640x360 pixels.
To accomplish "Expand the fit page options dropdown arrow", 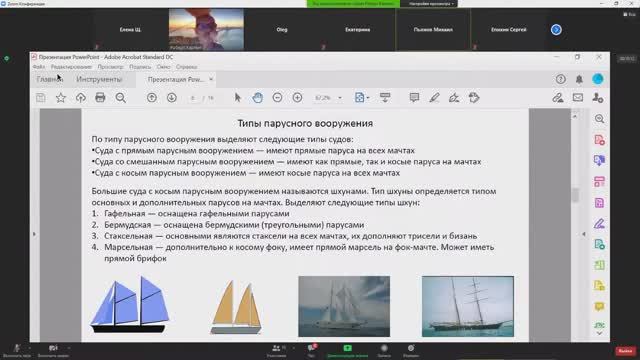I will point(368,98).
